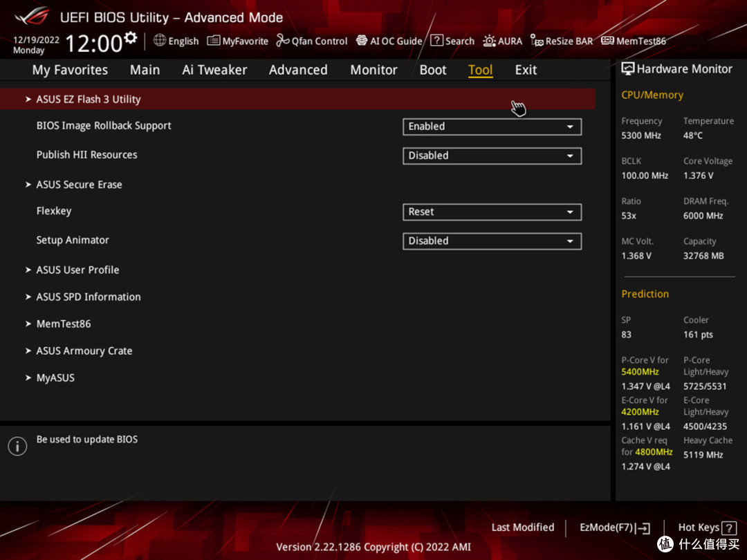Screen dimensions: 747x560
Task: Expand MemTest86 submenu entry
Action: tap(63, 324)
